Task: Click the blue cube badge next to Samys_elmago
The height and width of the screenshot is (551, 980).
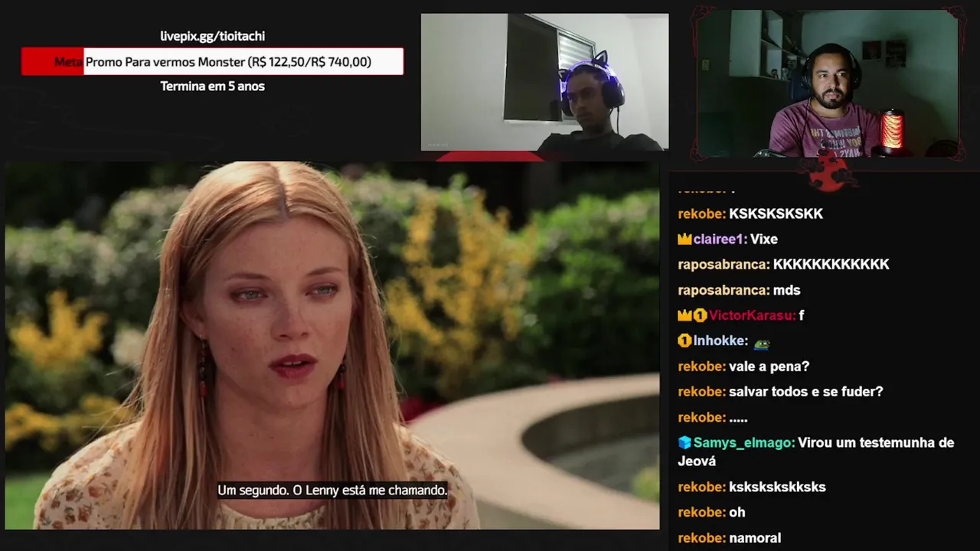Action: click(684, 442)
